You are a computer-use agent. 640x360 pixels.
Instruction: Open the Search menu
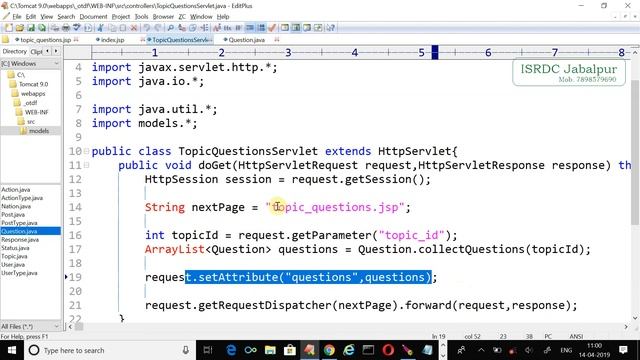[x=66, y=17]
